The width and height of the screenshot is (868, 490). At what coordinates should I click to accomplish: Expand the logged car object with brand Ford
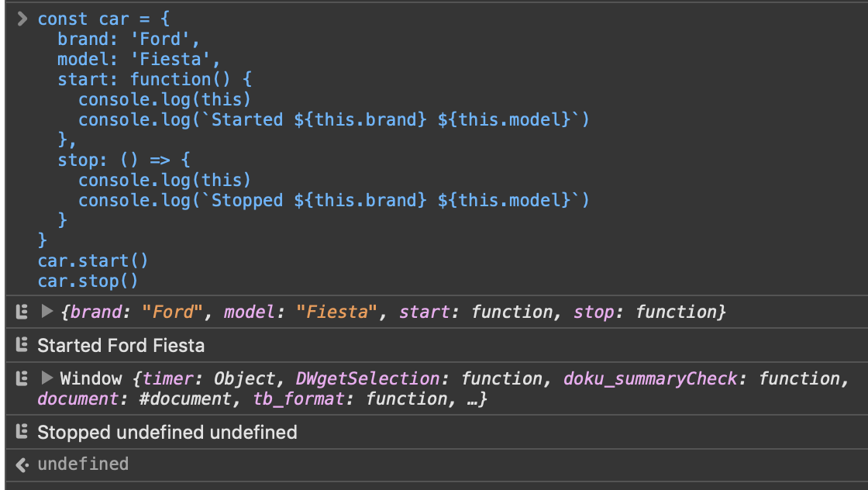tap(46, 312)
